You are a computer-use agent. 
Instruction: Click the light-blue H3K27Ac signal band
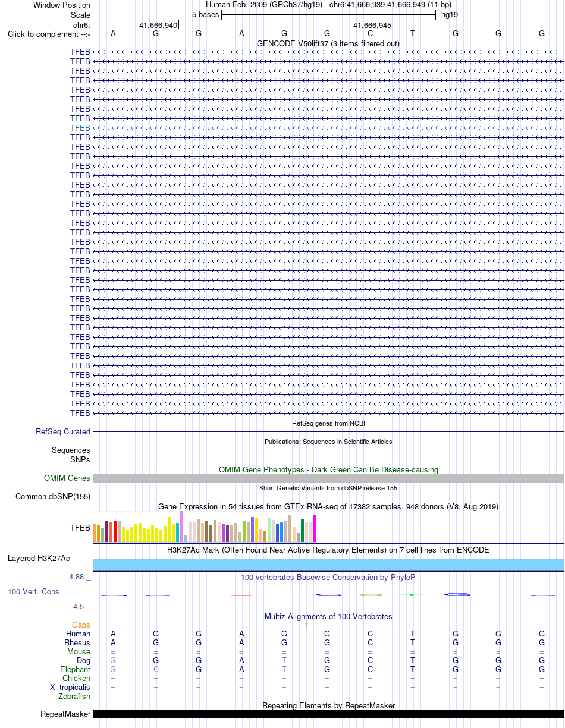[x=328, y=565]
